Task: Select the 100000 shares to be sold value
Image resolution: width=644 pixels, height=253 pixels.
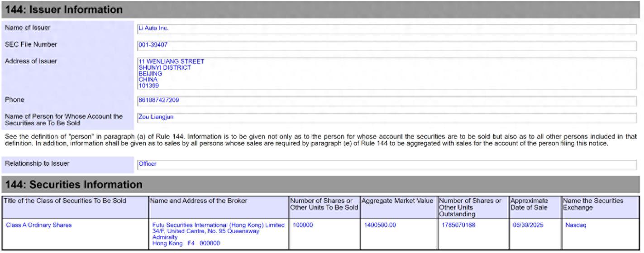Action: tap(303, 225)
